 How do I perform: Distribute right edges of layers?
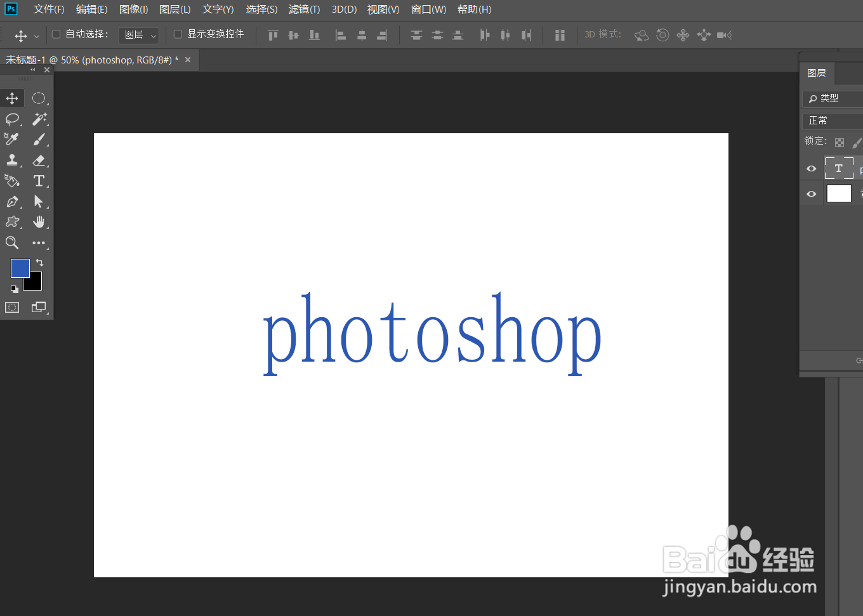526,35
